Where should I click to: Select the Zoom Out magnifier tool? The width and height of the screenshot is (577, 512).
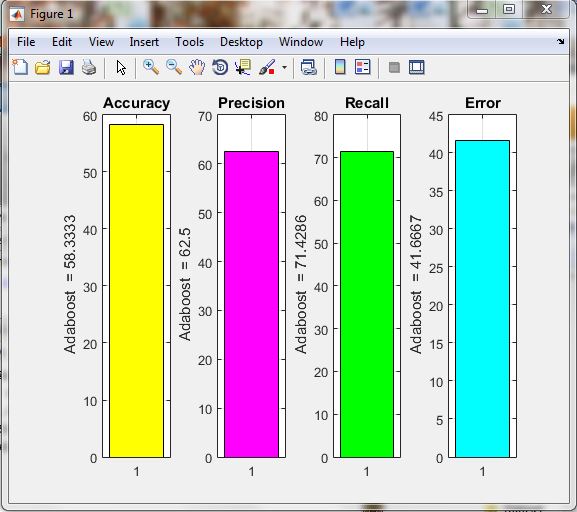[174, 67]
